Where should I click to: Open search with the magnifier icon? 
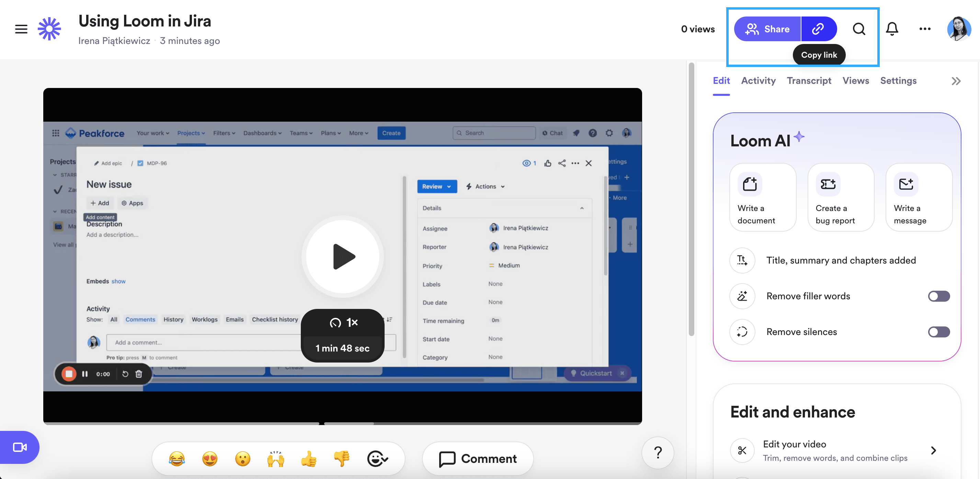(x=859, y=29)
